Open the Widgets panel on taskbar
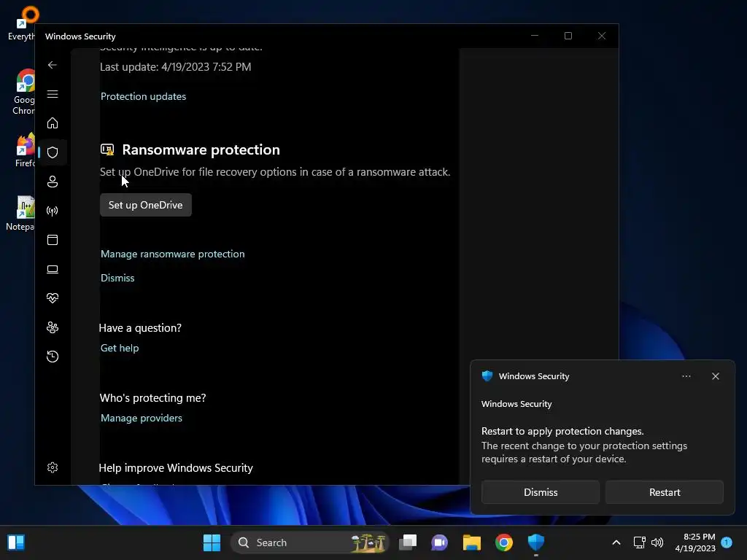 (x=16, y=542)
